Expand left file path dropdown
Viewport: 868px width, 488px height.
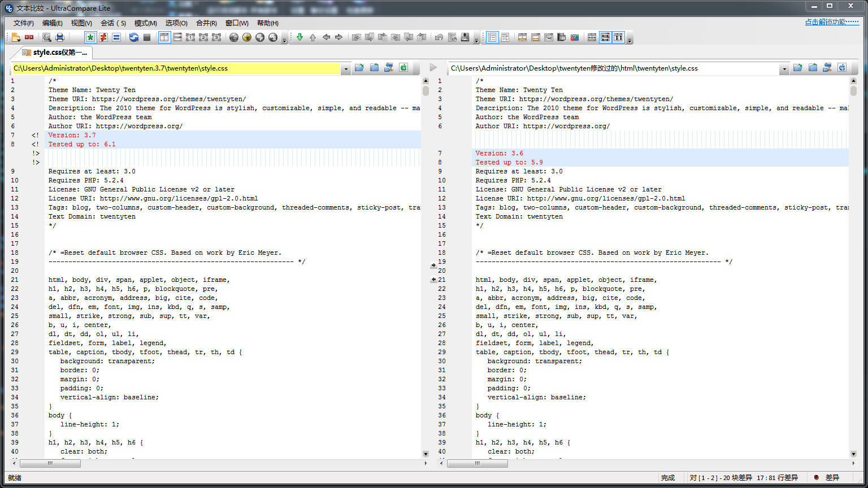345,68
